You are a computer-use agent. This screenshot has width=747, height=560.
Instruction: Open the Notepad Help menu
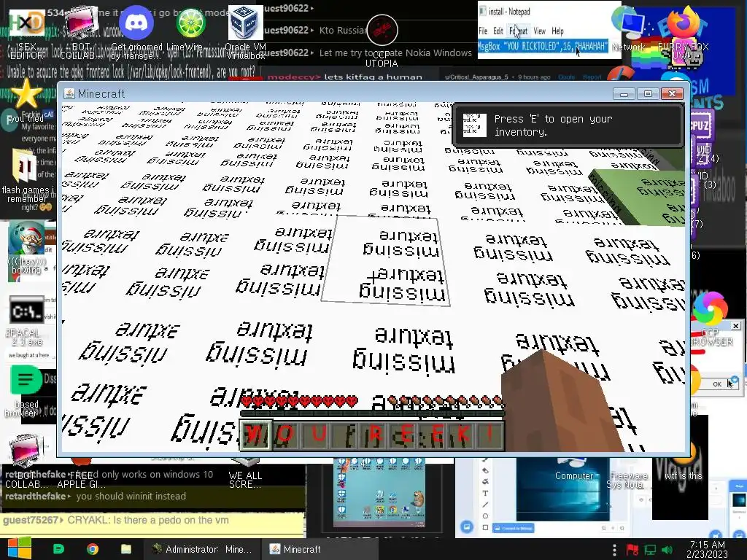tap(557, 31)
